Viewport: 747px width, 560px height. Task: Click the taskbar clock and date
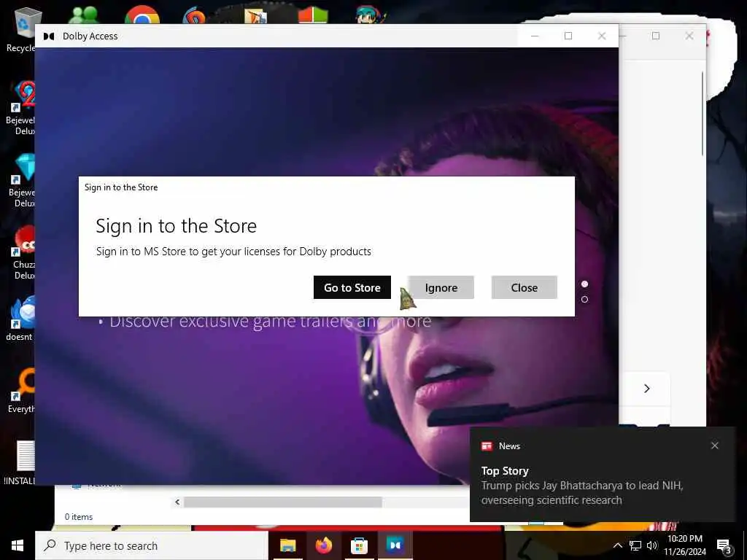click(684, 545)
